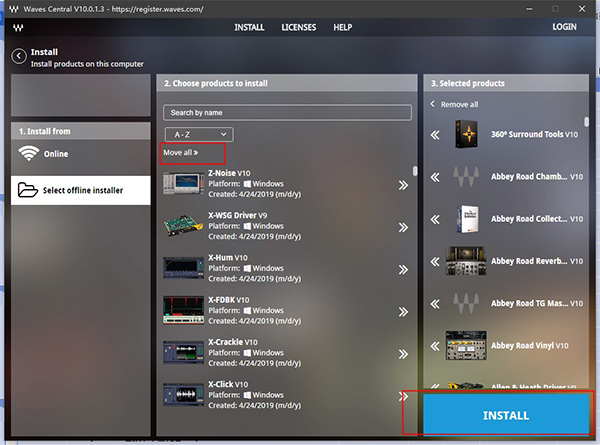
Task: Remove Abbey Road TG Mas... V10 from selection
Action: [x=435, y=304]
